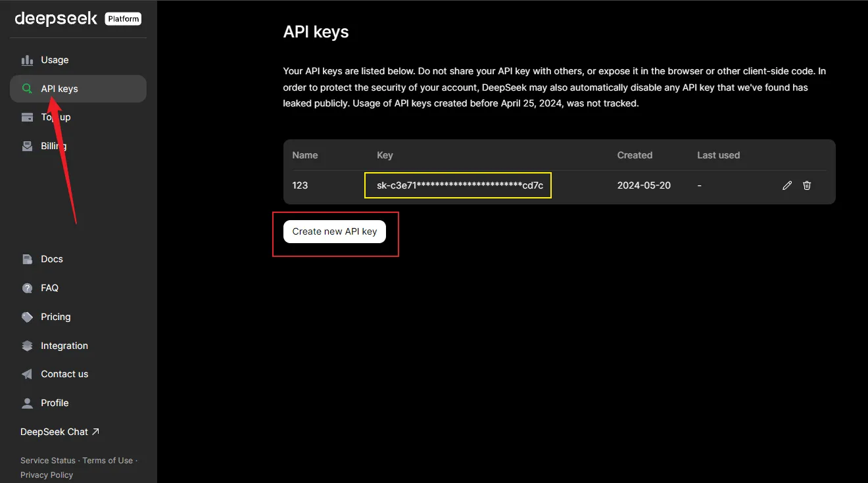Open DeepSeek Chat external link
868x483 pixels.
pos(60,432)
